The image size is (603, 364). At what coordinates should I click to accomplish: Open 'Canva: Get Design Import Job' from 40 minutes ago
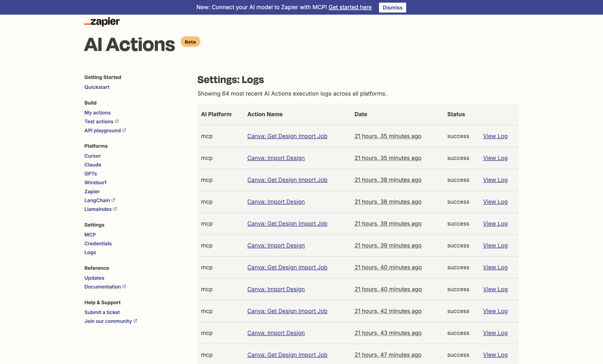287,267
